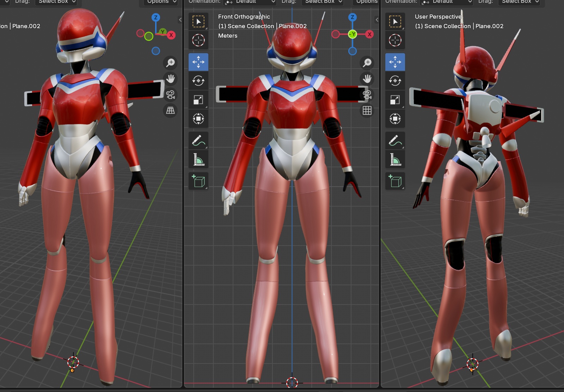Click the zoom magnifier in middle viewport
This screenshot has height=392, width=564.
[367, 63]
